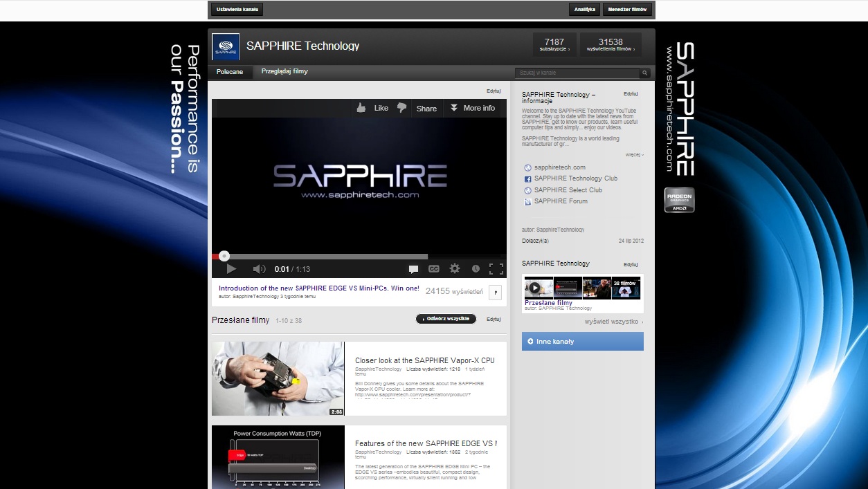Switch to Przeglądaj filmy tab
This screenshot has width=868, height=489.
[x=284, y=71]
